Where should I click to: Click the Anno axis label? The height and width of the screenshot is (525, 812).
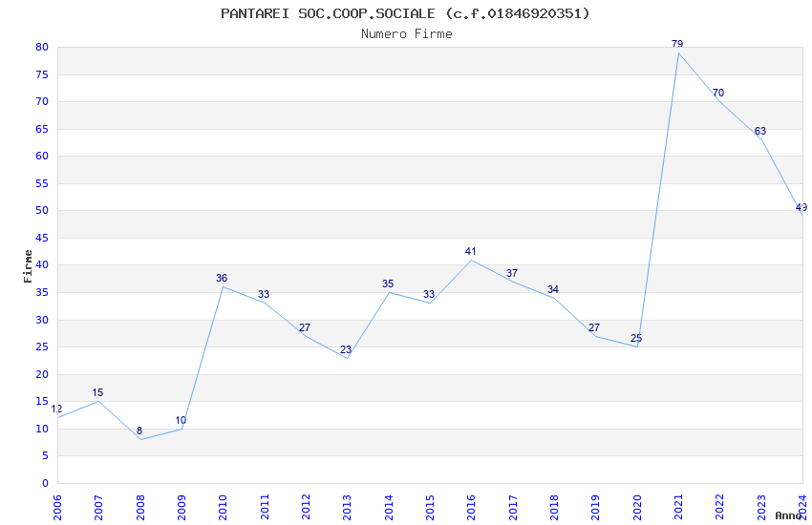coord(788,515)
